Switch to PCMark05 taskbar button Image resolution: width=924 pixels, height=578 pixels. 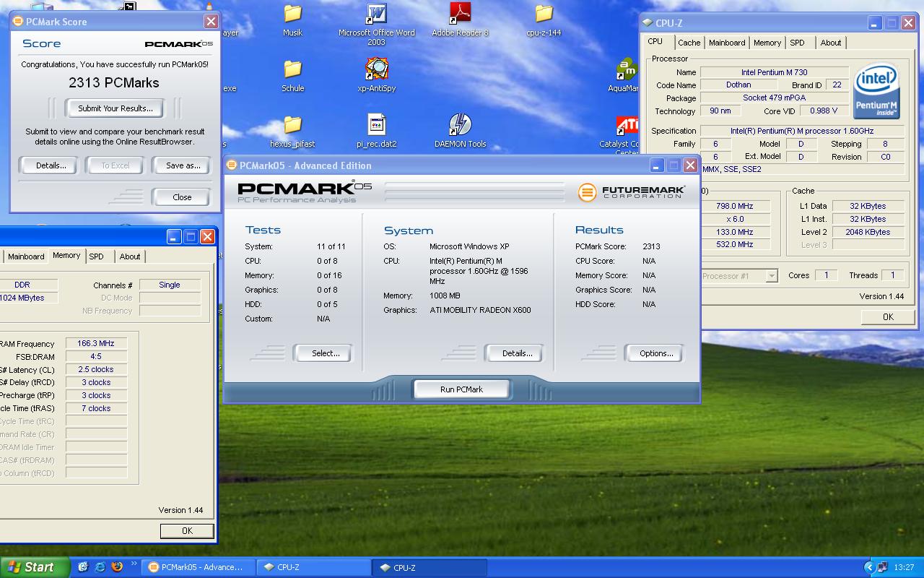pyautogui.click(x=197, y=567)
